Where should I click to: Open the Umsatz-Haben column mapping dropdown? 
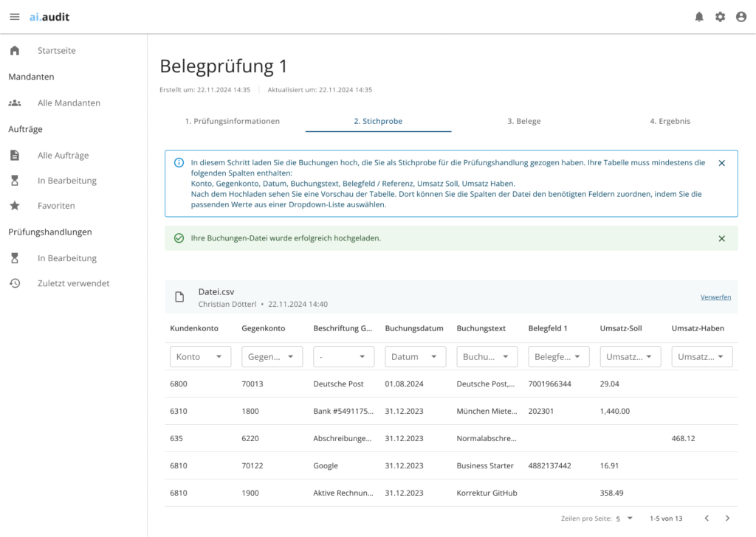tap(701, 357)
